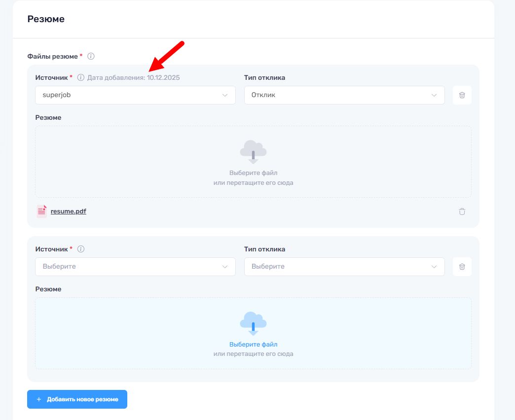Click the info icon beside Файлы резюме
The width and height of the screenshot is (515, 420).
click(91, 57)
